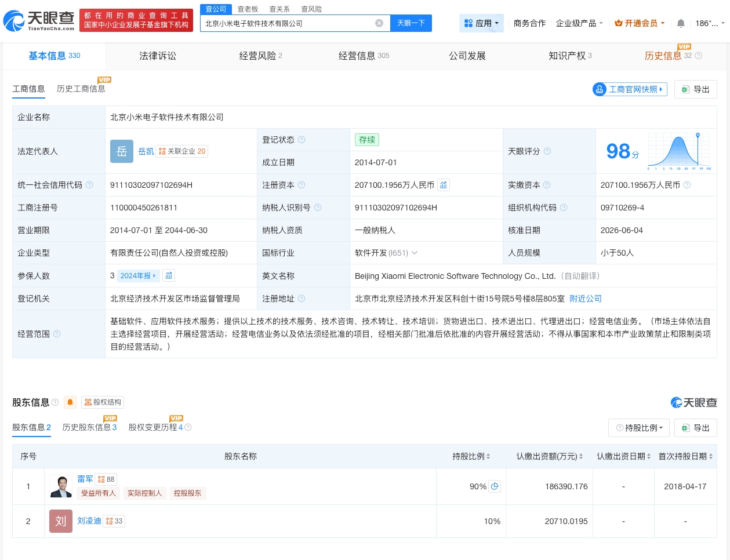Expand 软件开发 industry chevron
Screen dimensions: 730x560
point(415,253)
